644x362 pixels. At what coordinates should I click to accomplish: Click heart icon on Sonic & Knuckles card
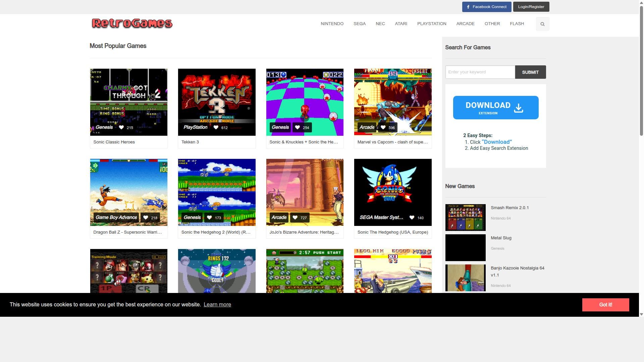(297, 127)
